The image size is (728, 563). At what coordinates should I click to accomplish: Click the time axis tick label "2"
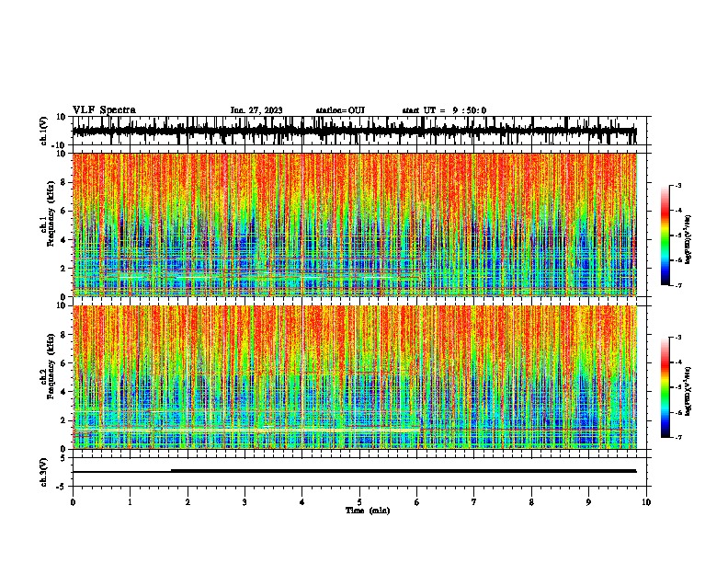pos(188,502)
